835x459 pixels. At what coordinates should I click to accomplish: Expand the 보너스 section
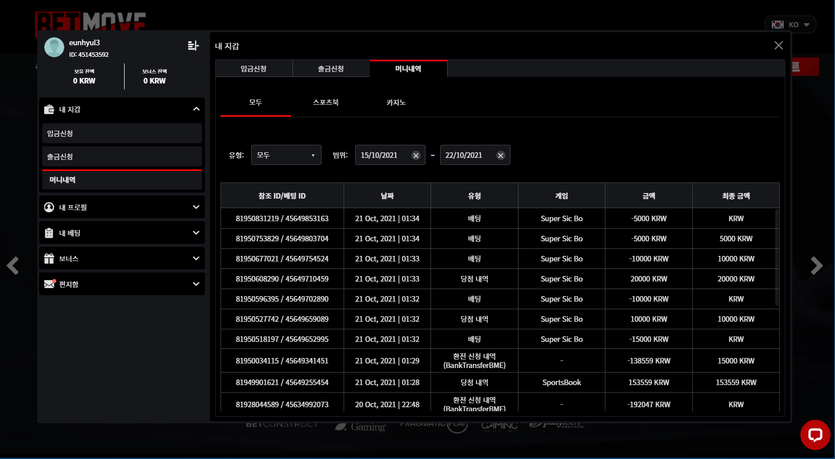pyautogui.click(x=196, y=259)
